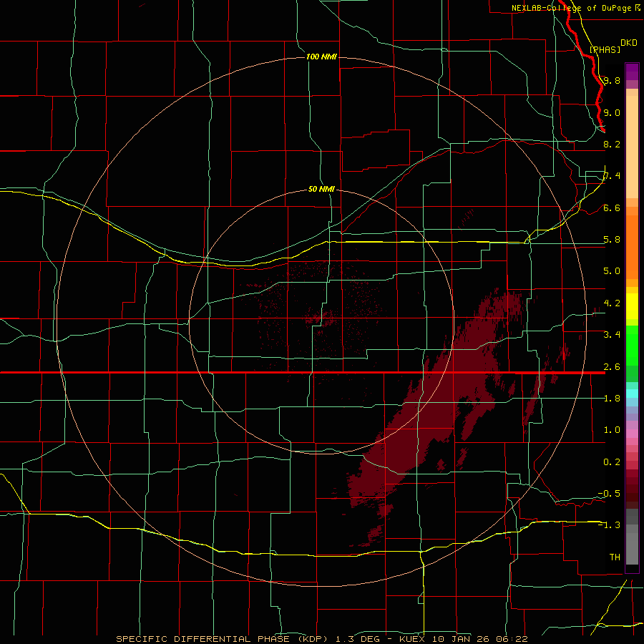Image resolution: width=644 pixels, height=644 pixels.
Task: Click the -1.3 legend value
Action: pyautogui.click(x=609, y=525)
